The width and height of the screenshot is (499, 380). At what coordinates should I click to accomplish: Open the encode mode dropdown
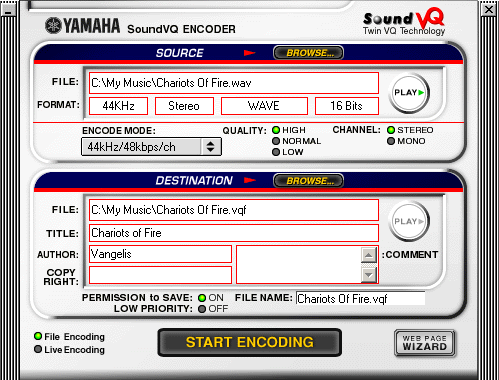click(x=151, y=147)
